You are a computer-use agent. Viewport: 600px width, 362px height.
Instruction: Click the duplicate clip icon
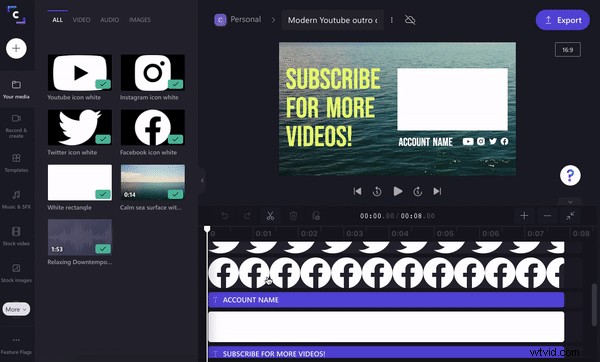pyautogui.click(x=316, y=216)
